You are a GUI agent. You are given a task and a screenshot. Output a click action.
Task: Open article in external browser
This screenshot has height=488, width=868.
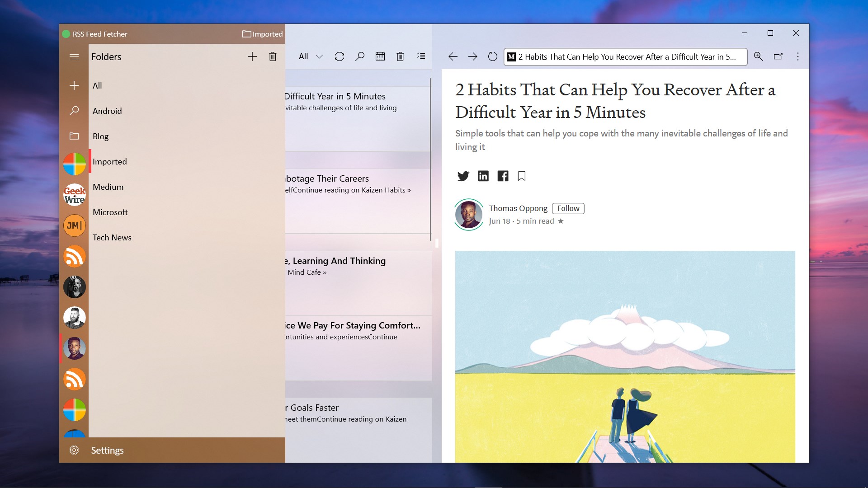coord(778,56)
